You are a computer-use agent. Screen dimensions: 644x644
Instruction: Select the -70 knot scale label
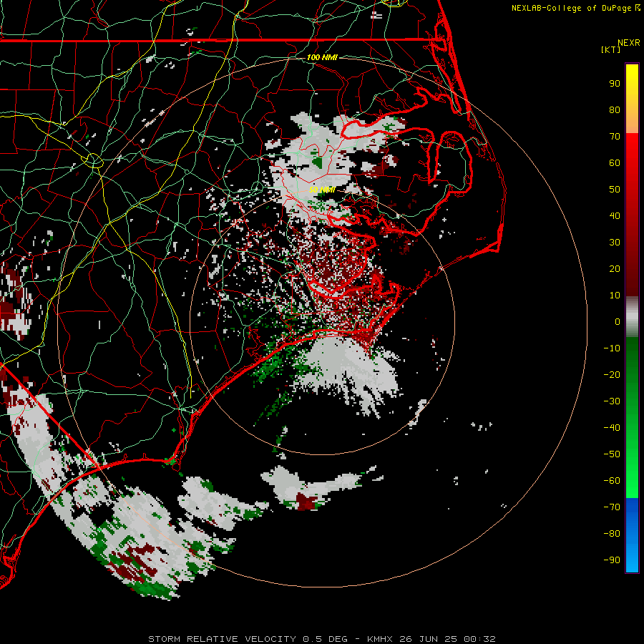(x=612, y=507)
